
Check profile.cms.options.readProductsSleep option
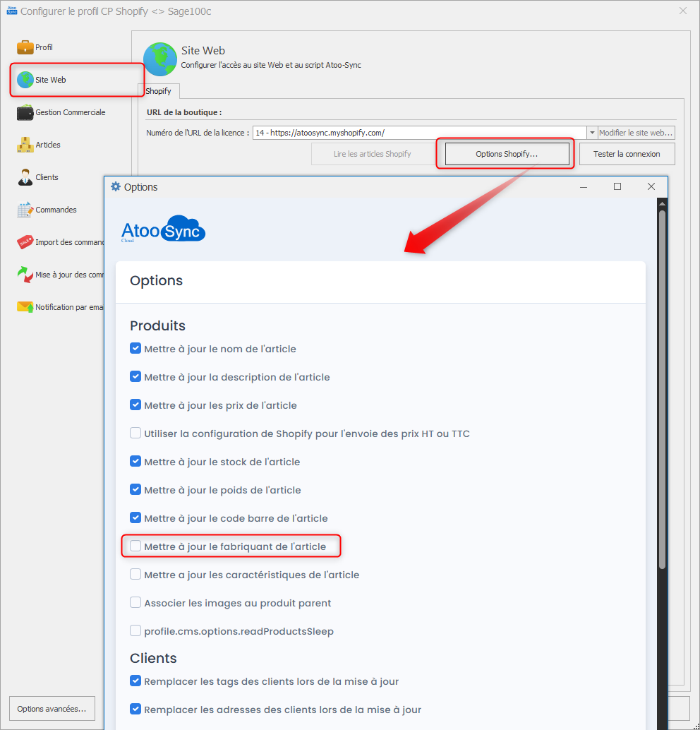135,630
